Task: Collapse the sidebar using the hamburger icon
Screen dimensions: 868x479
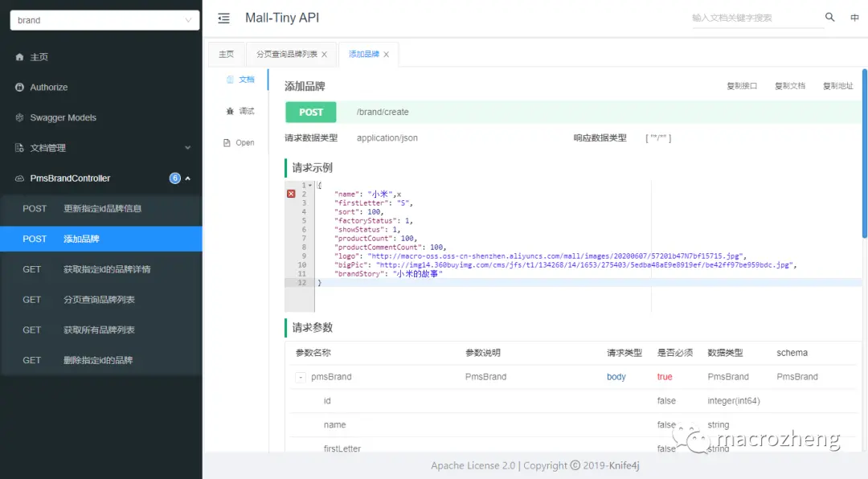Action: coord(223,18)
